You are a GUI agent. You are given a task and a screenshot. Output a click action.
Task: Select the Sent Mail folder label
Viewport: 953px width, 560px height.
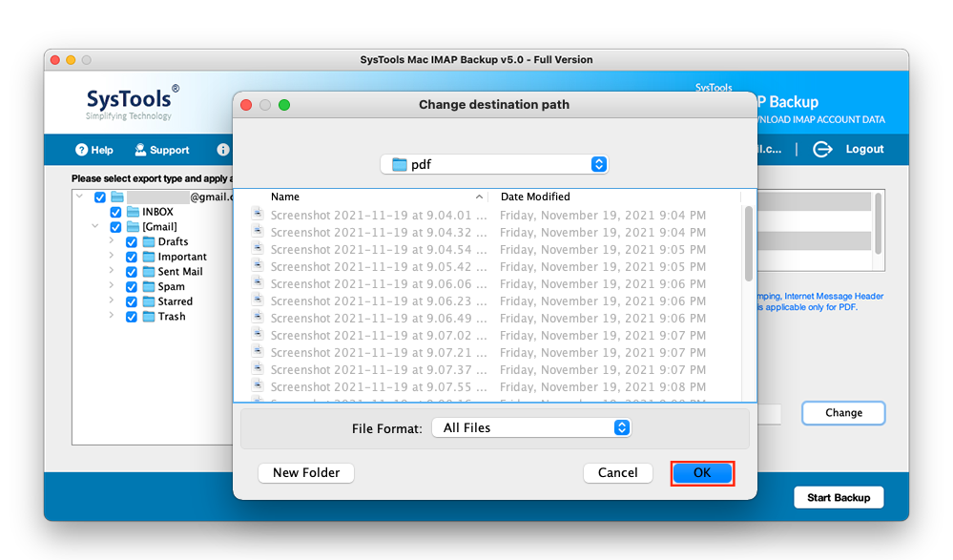pos(180,271)
